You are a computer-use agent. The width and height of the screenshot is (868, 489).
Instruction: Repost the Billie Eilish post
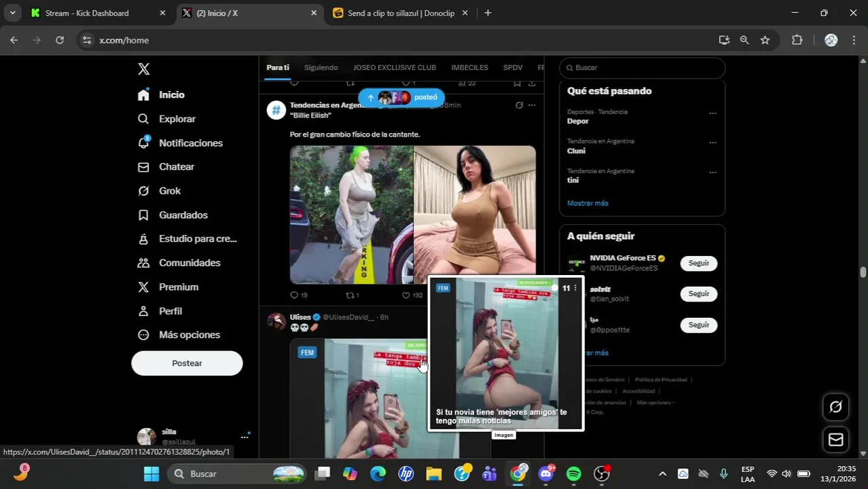pyautogui.click(x=352, y=295)
